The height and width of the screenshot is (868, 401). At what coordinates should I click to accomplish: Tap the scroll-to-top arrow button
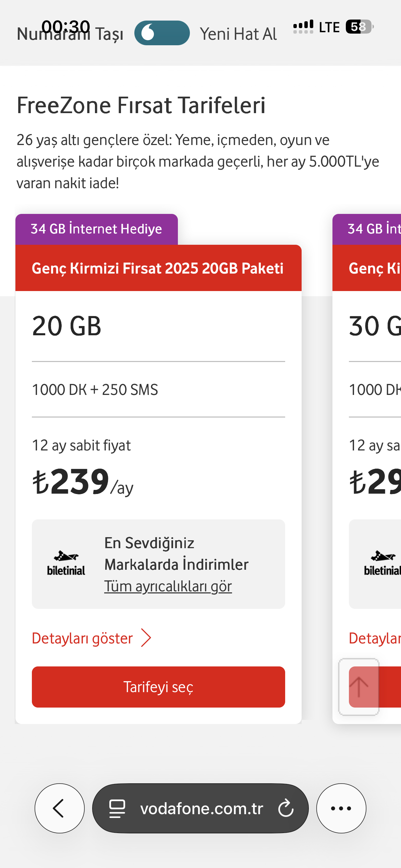(359, 687)
